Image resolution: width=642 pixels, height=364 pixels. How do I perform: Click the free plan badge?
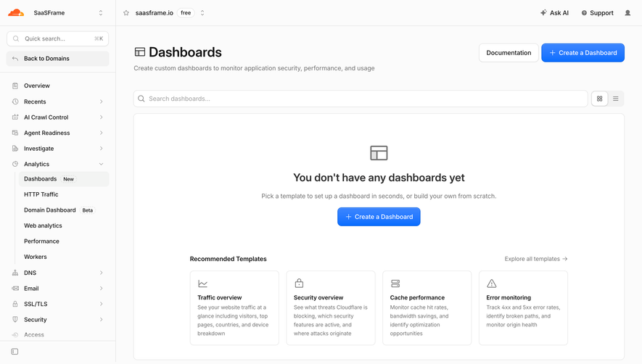[186, 13]
